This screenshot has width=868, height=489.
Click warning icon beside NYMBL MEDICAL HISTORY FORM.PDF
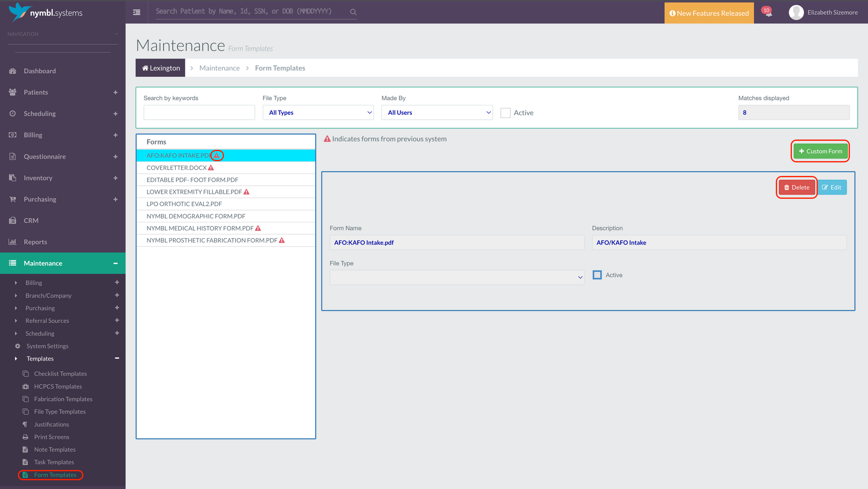(x=258, y=228)
